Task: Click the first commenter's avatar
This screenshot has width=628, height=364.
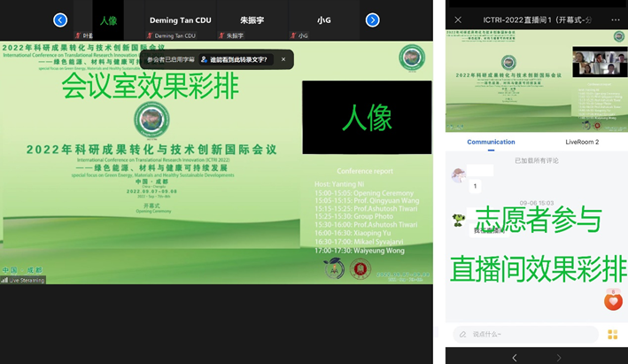Action: [x=458, y=174]
